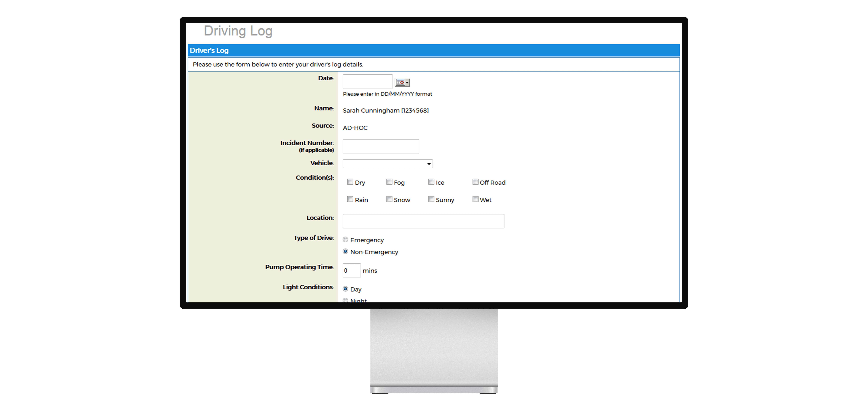Click the Location text field
Viewport: 868px width, 411px height.
click(x=424, y=221)
